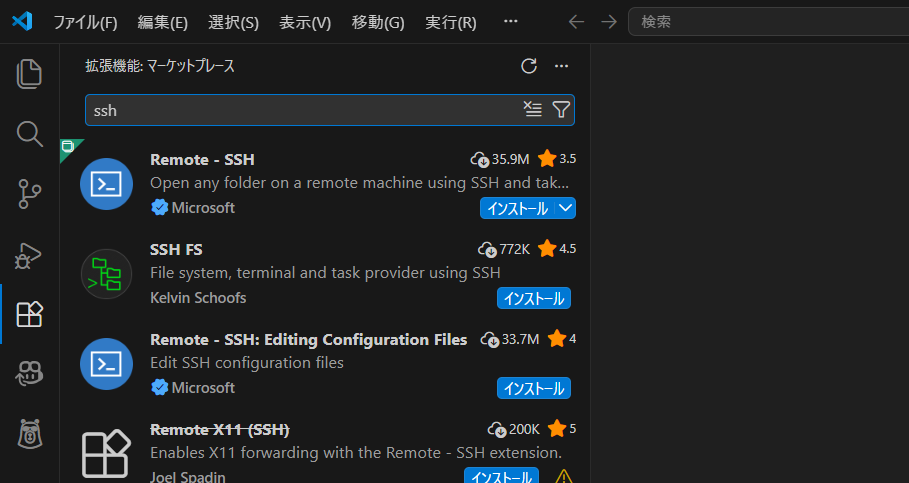
Task: Click the 772K download count
Action: pyautogui.click(x=514, y=249)
